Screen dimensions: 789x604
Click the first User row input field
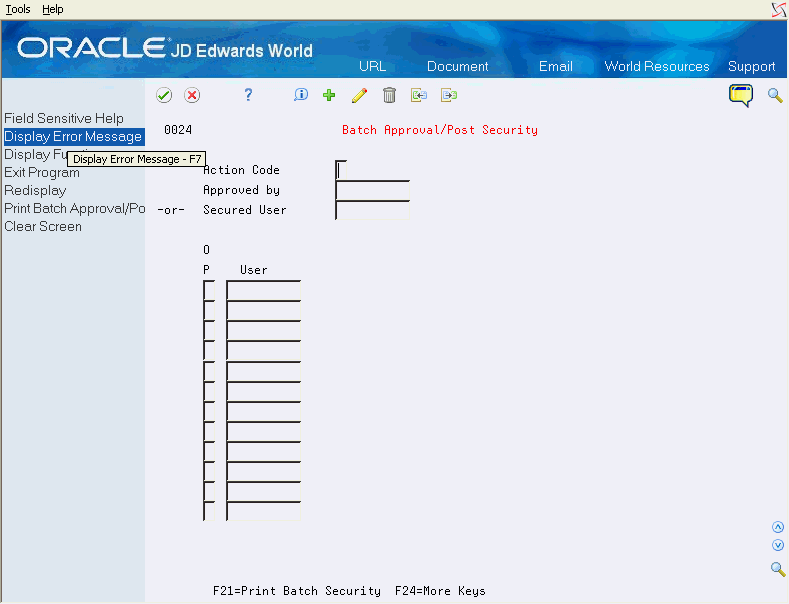click(x=264, y=290)
